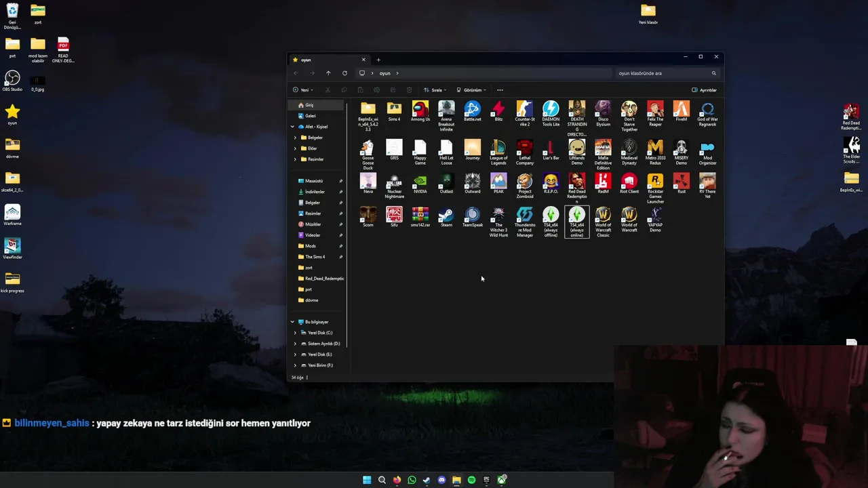The height and width of the screenshot is (488, 868).
Task: Select God of War Ragnarok icon
Action: pos(707,114)
